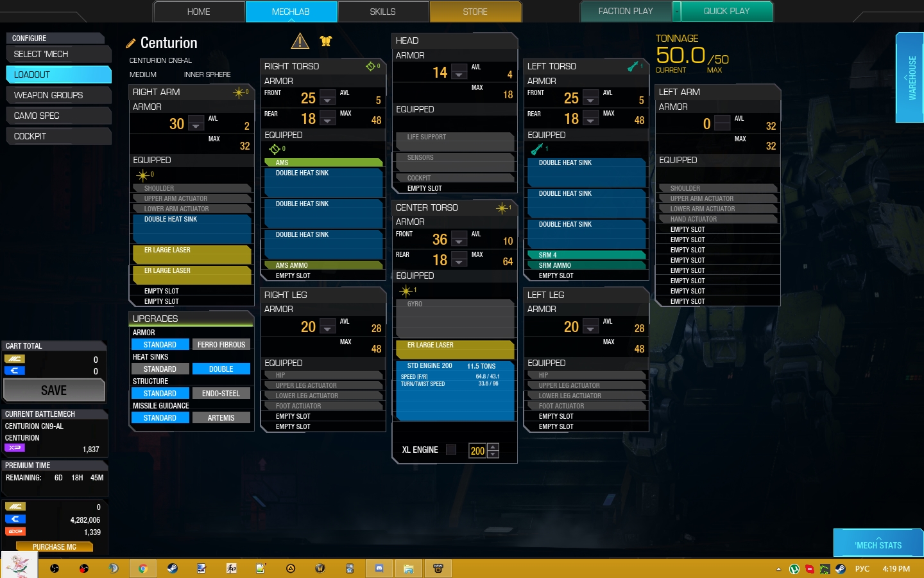Screen dimensions: 924x578
Task: Open the Store tab
Action: (475, 12)
